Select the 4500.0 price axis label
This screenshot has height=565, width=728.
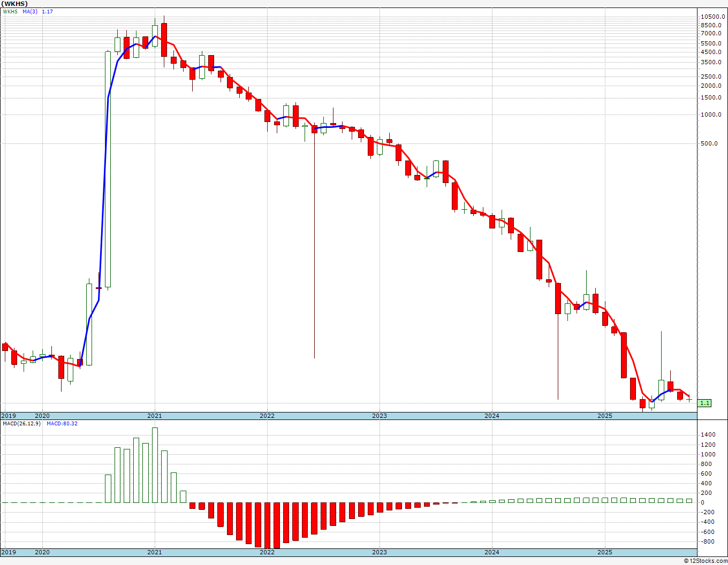click(x=712, y=52)
